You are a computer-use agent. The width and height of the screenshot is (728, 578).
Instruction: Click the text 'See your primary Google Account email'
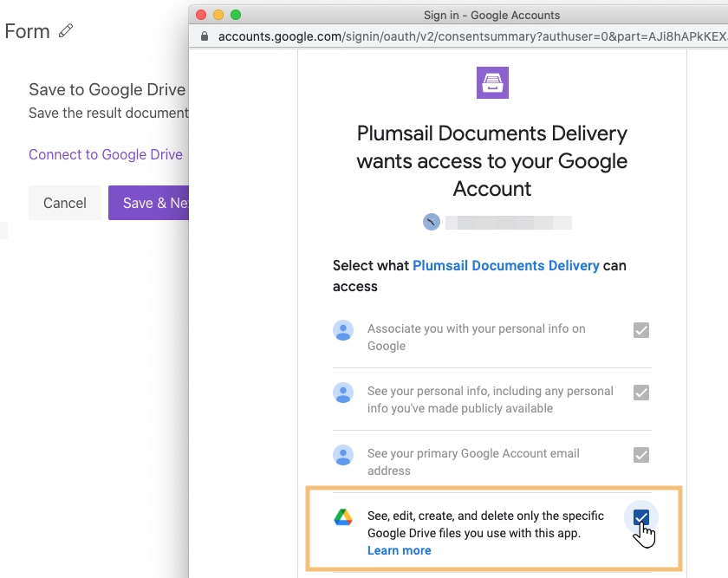(473, 453)
